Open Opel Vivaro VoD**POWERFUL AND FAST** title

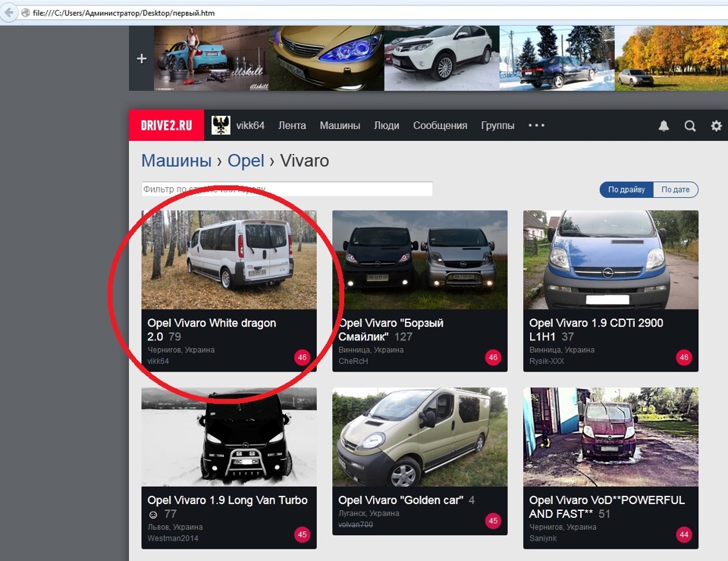click(607, 506)
